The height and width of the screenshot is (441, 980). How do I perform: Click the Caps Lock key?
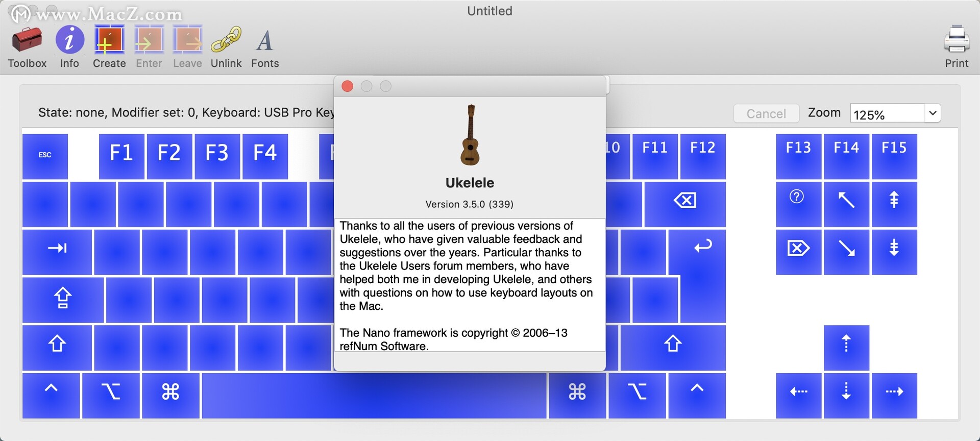[x=63, y=300]
